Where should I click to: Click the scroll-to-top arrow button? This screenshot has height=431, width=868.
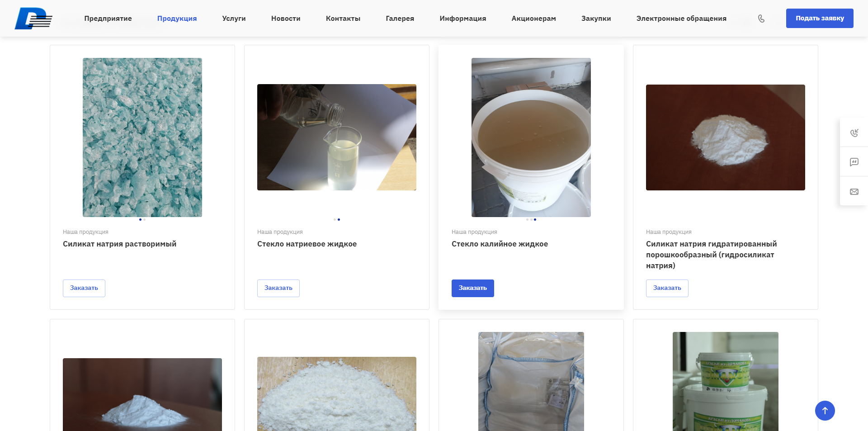(825, 411)
